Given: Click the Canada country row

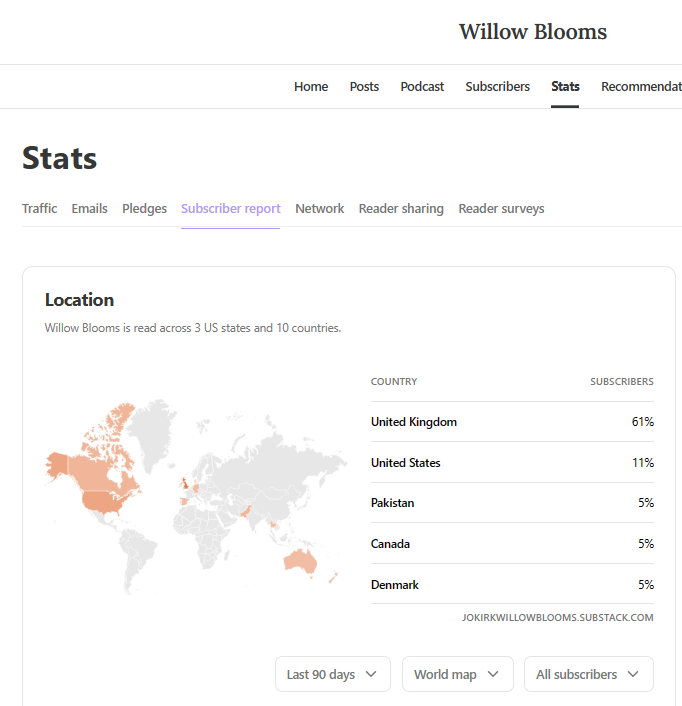Looking at the screenshot, I should coord(512,543).
